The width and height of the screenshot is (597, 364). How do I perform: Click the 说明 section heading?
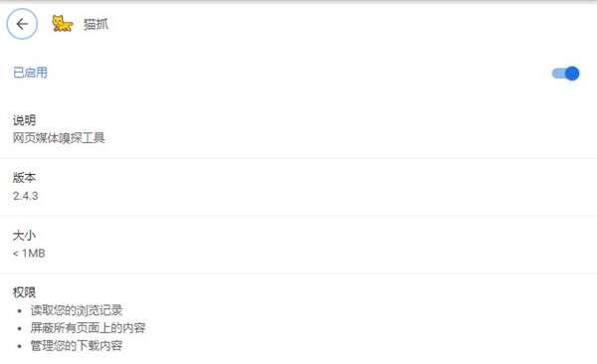pyautogui.click(x=24, y=120)
